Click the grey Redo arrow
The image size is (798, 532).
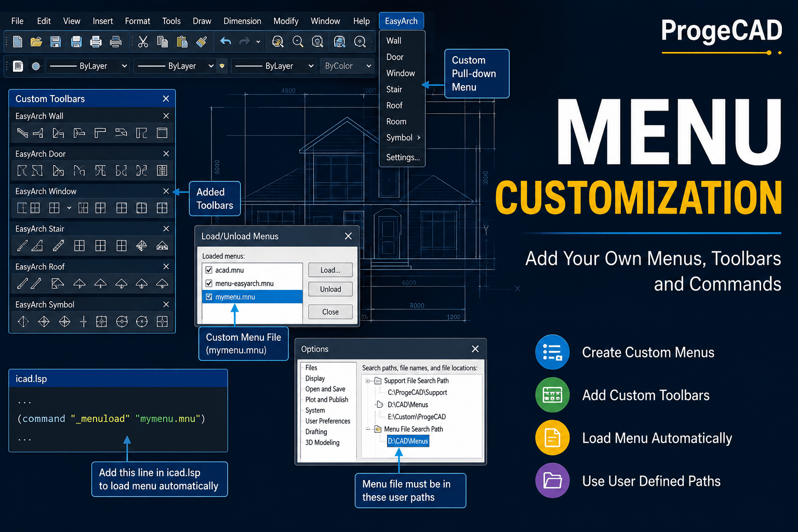coord(244,41)
